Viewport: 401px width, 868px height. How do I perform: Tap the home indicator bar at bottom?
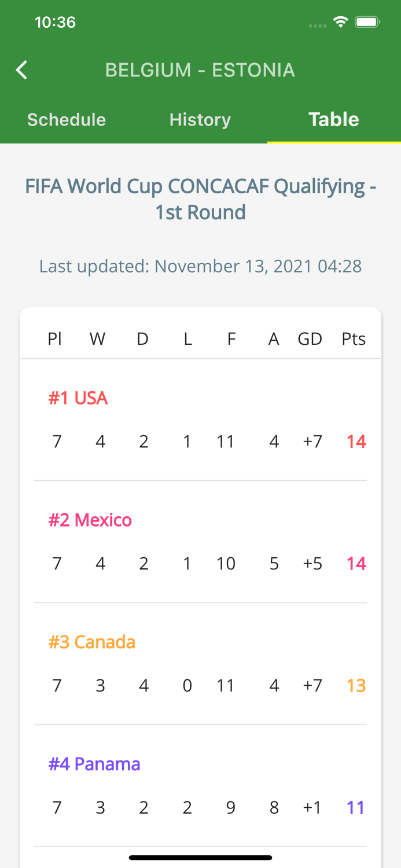pos(200,858)
